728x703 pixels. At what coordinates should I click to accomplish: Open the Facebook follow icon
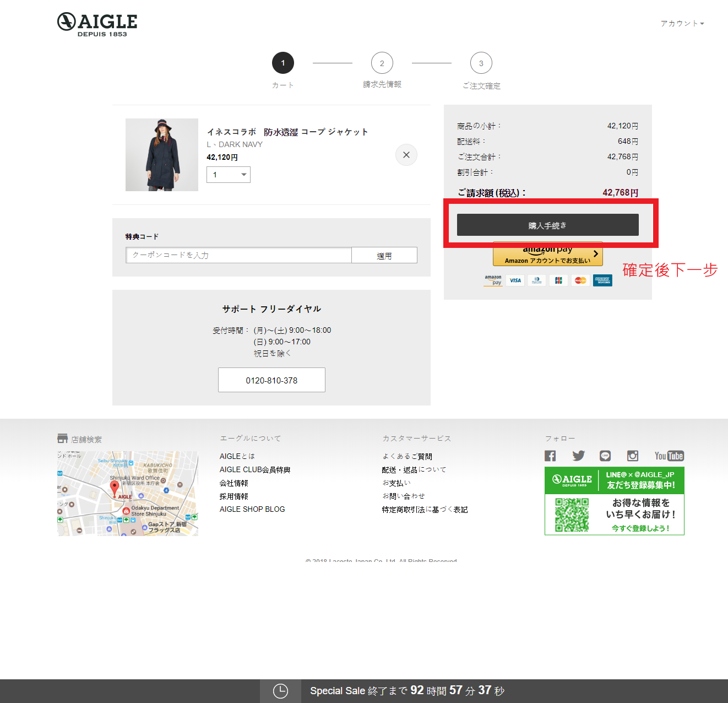[x=550, y=456]
